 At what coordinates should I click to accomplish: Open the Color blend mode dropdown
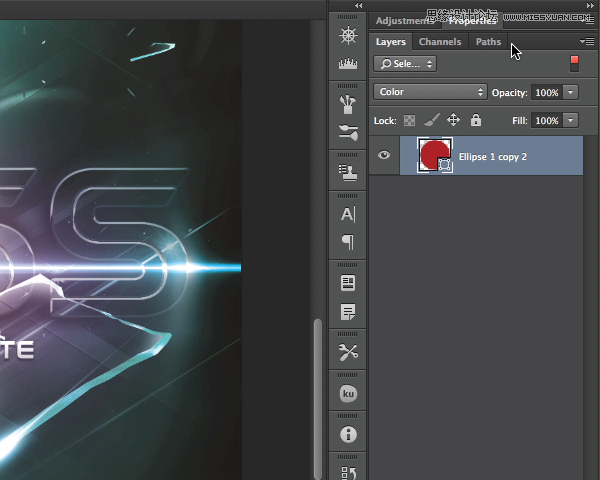430,92
